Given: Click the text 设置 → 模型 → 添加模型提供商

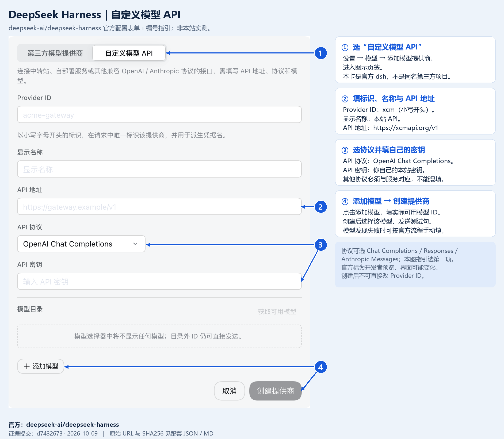Looking at the screenshot, I should 388,58.
